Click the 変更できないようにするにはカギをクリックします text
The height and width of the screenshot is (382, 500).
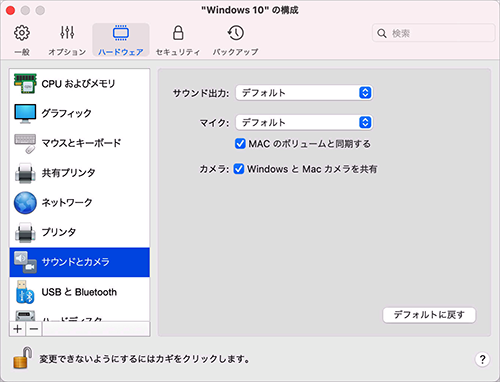point(144,359)
